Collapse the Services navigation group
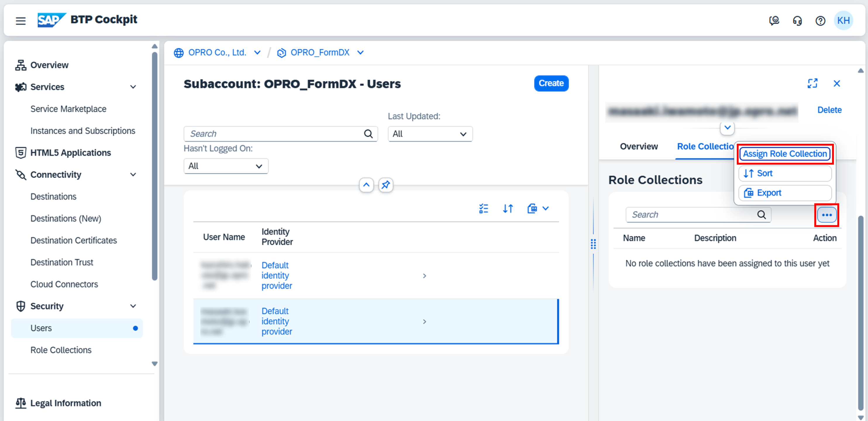The height and width of the screenshot is (421, 868). pyautogui.click(x=133, y=87)
